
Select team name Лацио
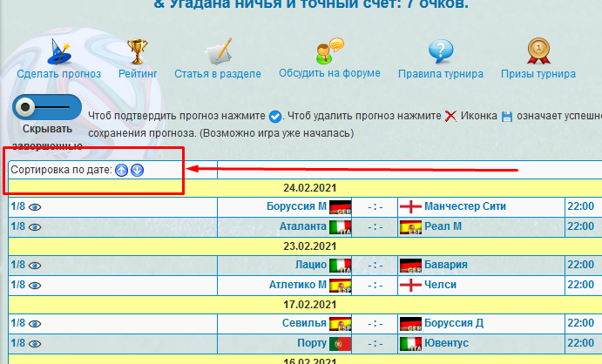[x=311, y=265]
